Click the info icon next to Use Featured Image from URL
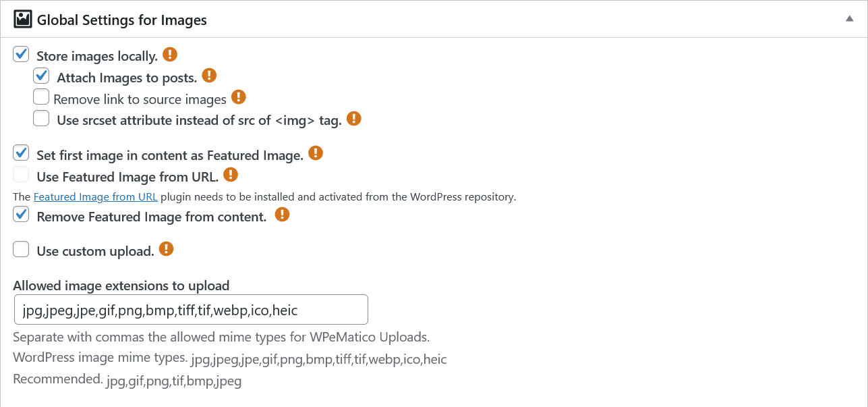The height and width of the screenshot is (407, 868). pos(231,175)
